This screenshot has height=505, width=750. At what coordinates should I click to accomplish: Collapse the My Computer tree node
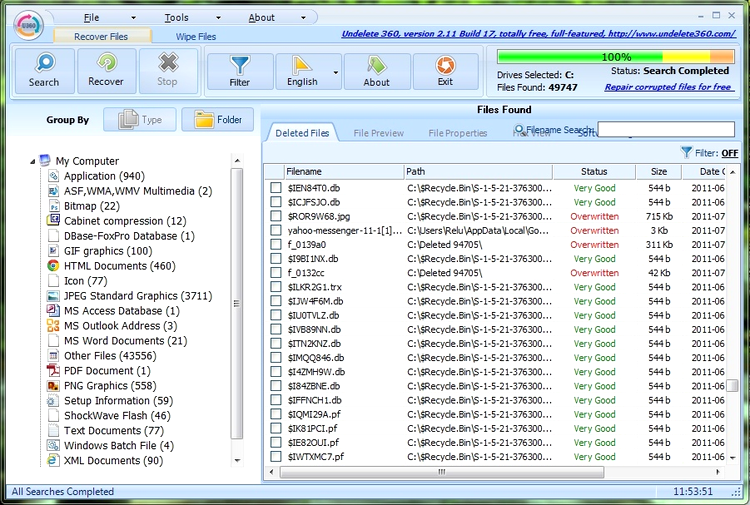tap(33, 162)
